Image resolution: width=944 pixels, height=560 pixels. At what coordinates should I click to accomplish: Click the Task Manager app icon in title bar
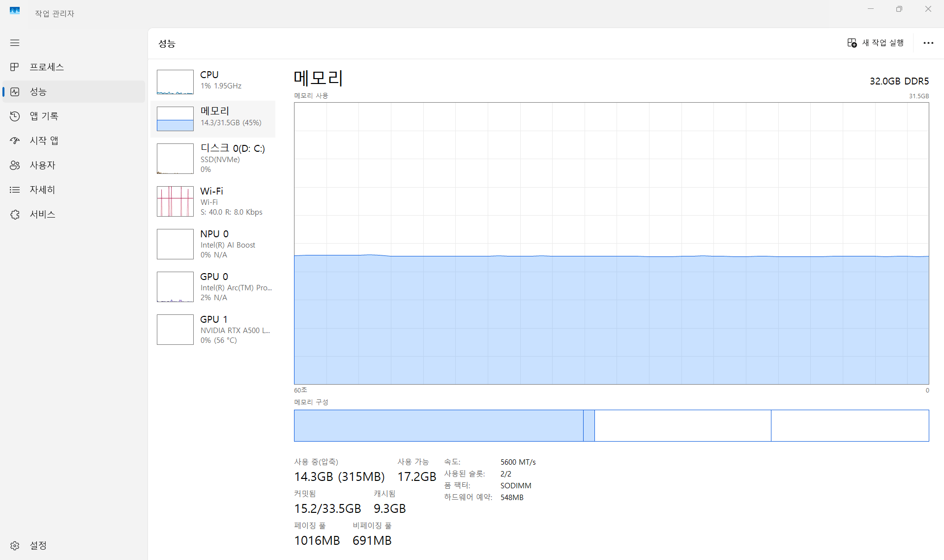15,10
